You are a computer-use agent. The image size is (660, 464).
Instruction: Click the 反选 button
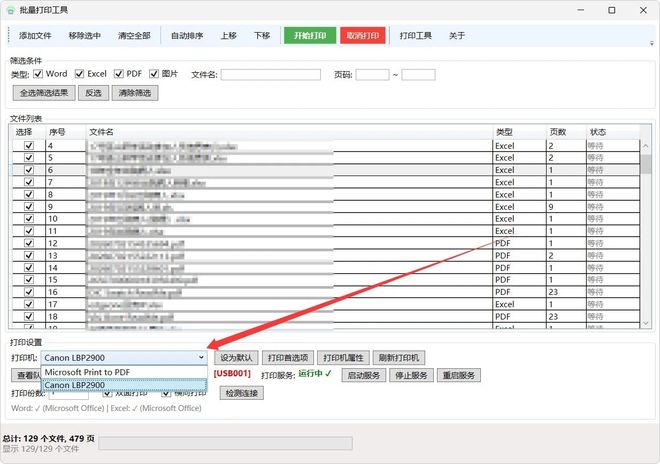[x=93, y=93]
